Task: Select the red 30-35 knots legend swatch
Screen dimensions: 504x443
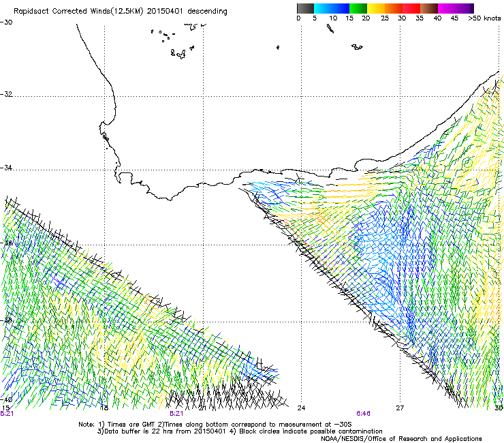Action: [411, 8]
